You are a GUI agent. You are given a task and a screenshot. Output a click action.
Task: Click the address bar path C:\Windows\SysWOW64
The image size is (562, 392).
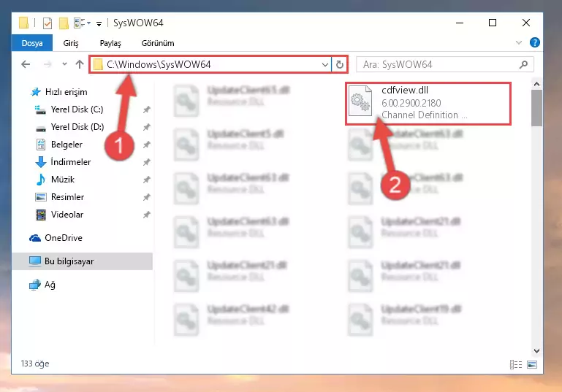(x=159, y=64)
